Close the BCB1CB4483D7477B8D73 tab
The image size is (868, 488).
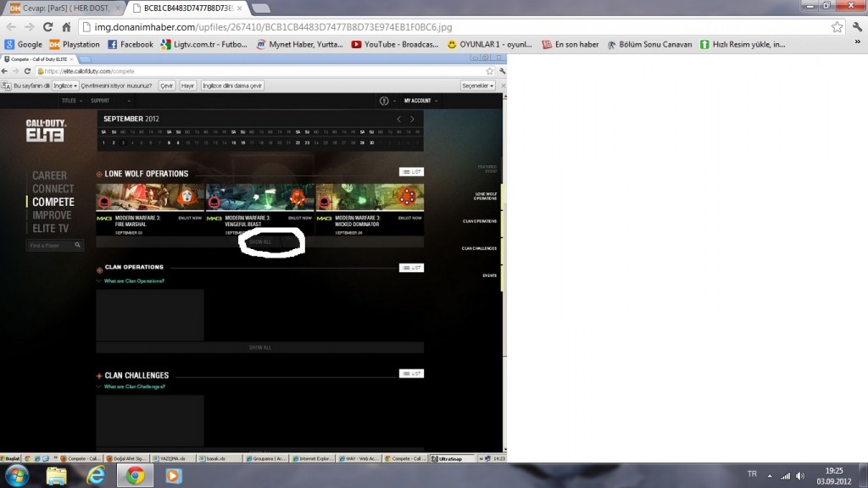239,8
